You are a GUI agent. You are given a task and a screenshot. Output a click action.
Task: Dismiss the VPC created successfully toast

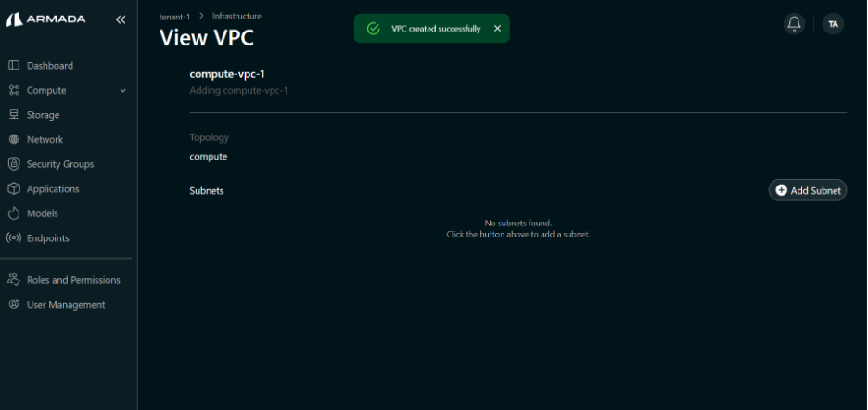pyautogui.click(x=497, y=28)
